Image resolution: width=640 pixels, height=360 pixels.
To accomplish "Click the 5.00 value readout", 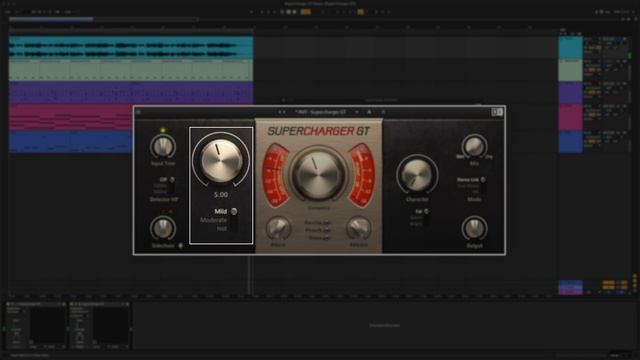I will point(221,195).
